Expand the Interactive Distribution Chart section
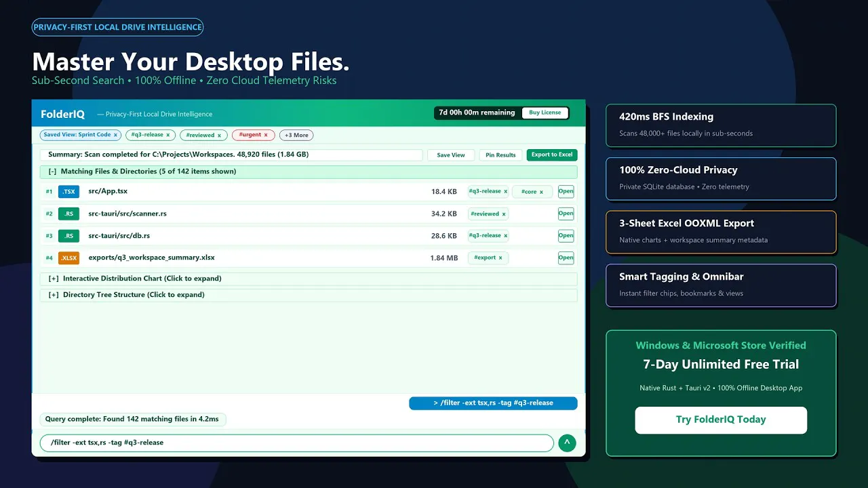This screenshot has width=868, height=488. click(x=309, y=279)
